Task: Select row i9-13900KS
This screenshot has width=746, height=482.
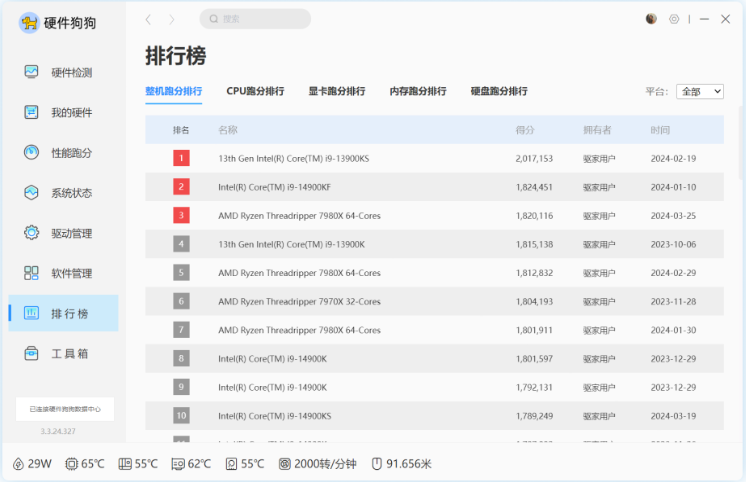Action: tap(434, 158)
